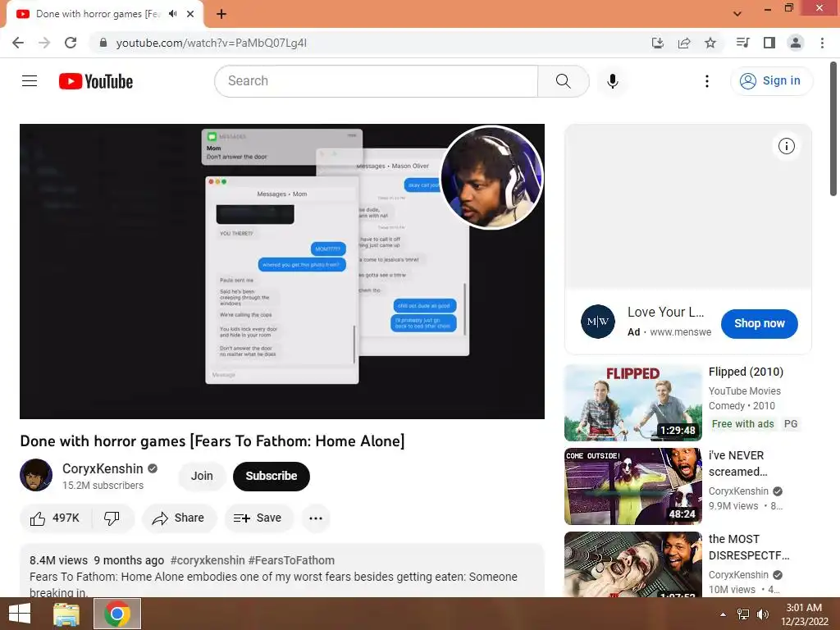Go back in Chrome browser
Viewport: 840px width, 630px height.
(x=18, y=43)
